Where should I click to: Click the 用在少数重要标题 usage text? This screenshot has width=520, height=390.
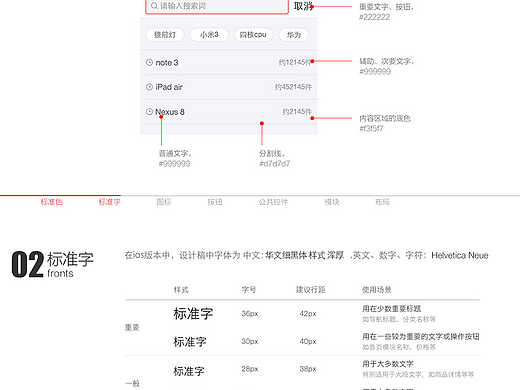pyautogui.click(x=392, y=309)
